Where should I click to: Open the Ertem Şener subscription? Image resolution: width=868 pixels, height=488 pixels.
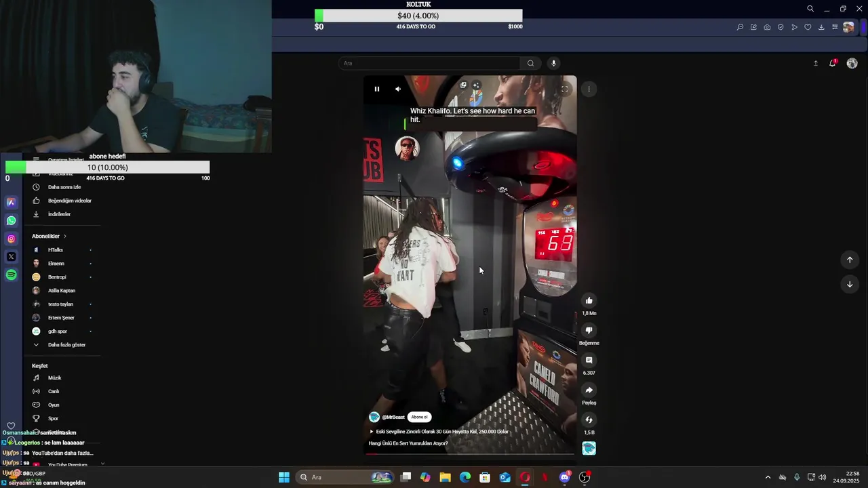pos(62,318)
